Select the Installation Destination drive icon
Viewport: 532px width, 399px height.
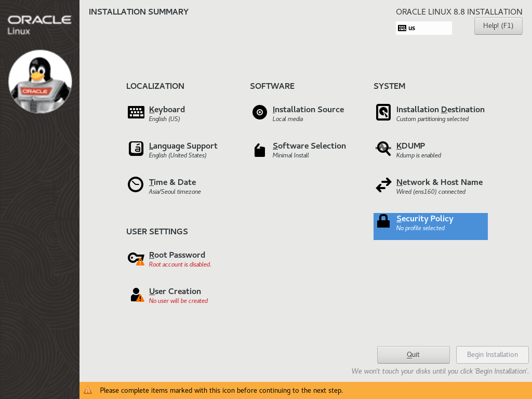tap(383, 112)
